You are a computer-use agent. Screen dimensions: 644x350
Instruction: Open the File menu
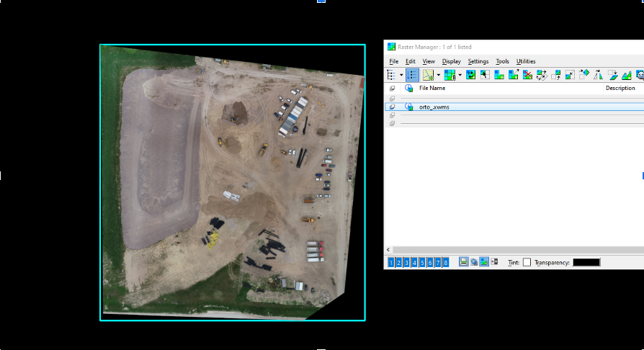[393, 61]
